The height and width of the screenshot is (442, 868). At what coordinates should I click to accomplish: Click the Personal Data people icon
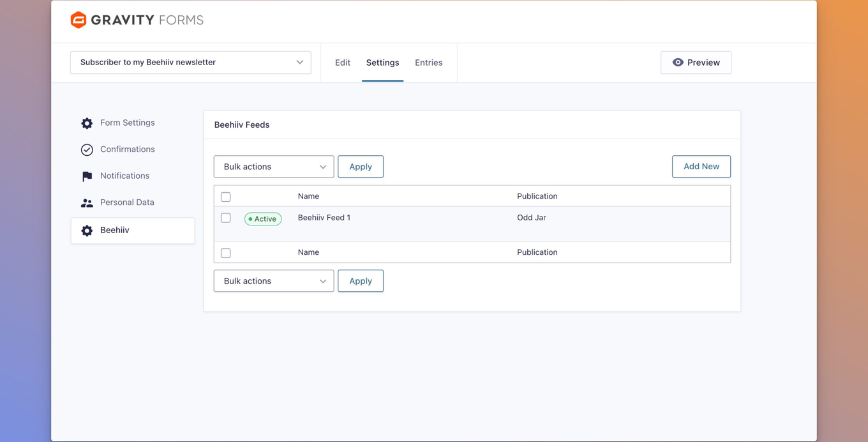point(87,203)
